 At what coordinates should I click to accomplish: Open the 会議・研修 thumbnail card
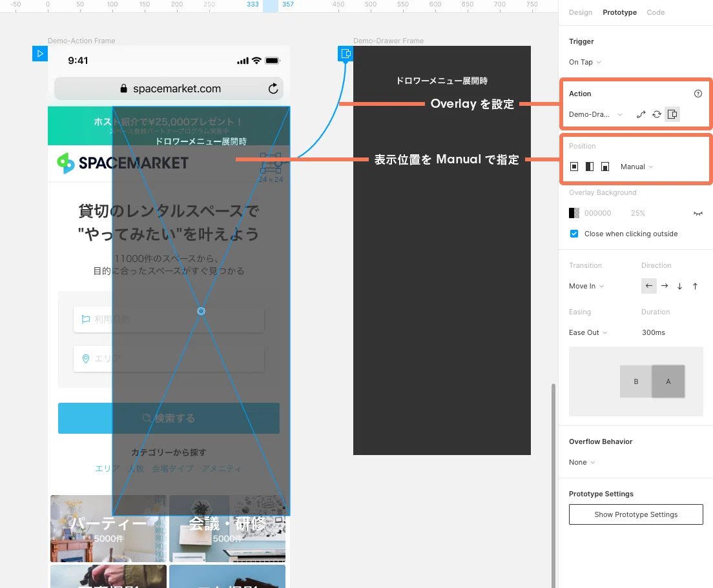pyautogui.click(x=227, y=529)
